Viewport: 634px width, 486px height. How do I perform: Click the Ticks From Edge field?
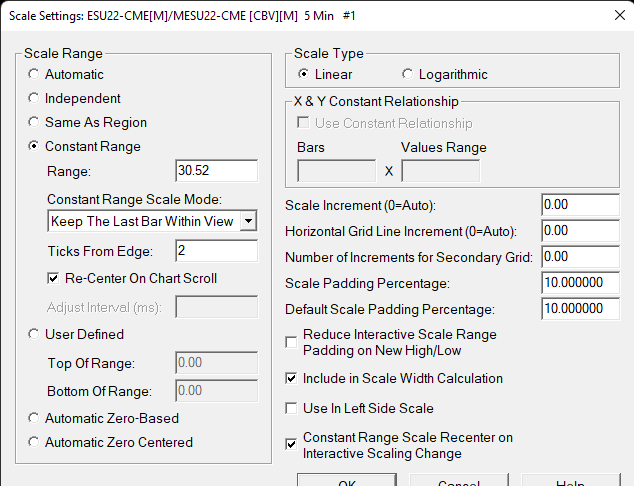216,251
